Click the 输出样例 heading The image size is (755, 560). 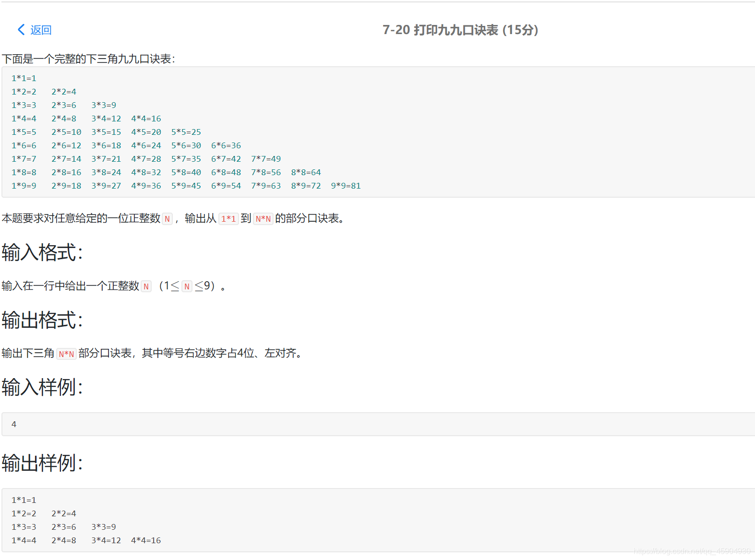42,463
